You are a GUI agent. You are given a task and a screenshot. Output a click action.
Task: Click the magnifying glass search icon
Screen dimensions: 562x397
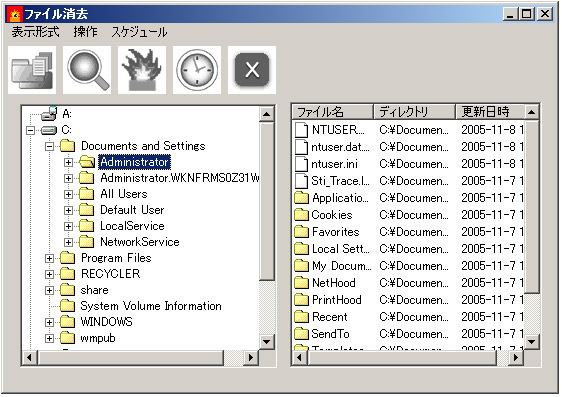(87, 70)
